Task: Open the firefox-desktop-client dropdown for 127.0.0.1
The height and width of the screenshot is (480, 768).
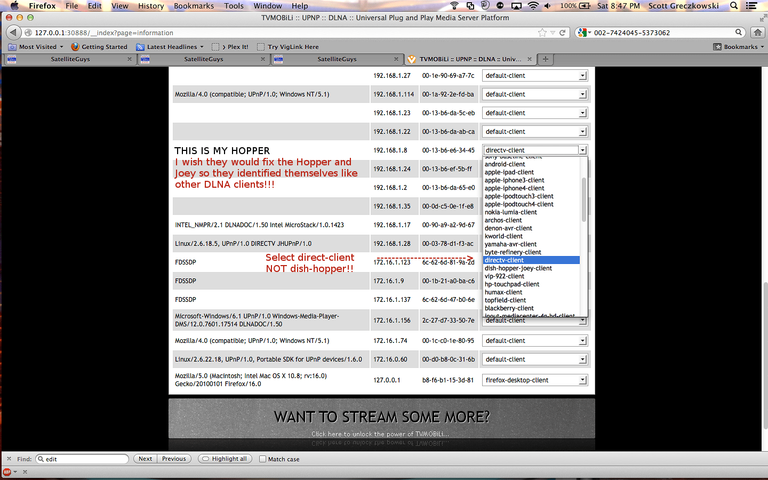Action: [535, 380]
